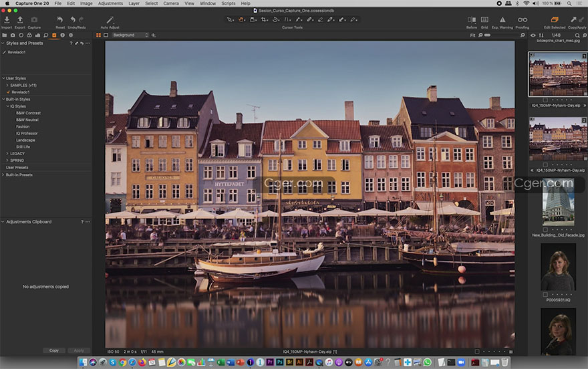The width and height of the screenshot is (588, 369).
Task: Toggle the Before comparison view
Action: tap(471, 19)
